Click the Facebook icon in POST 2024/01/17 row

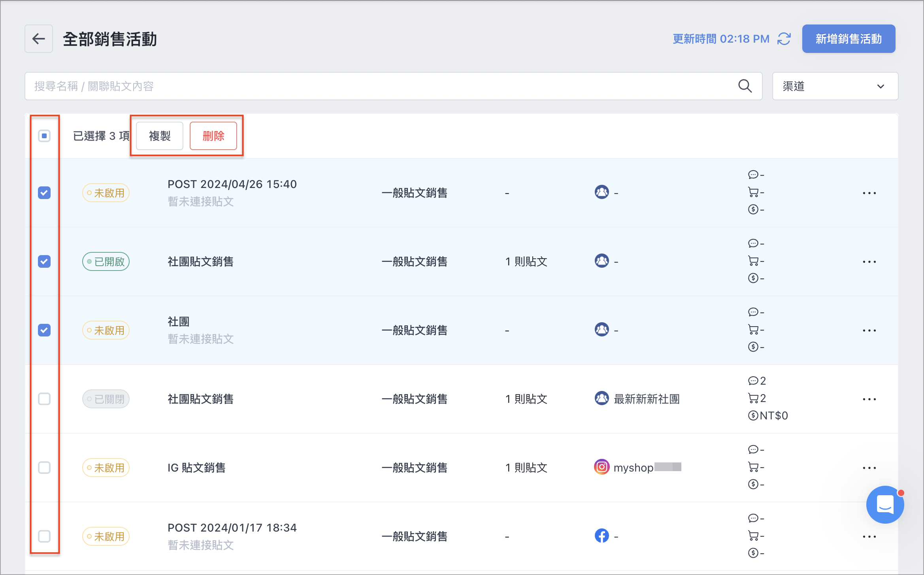point(602,536)
